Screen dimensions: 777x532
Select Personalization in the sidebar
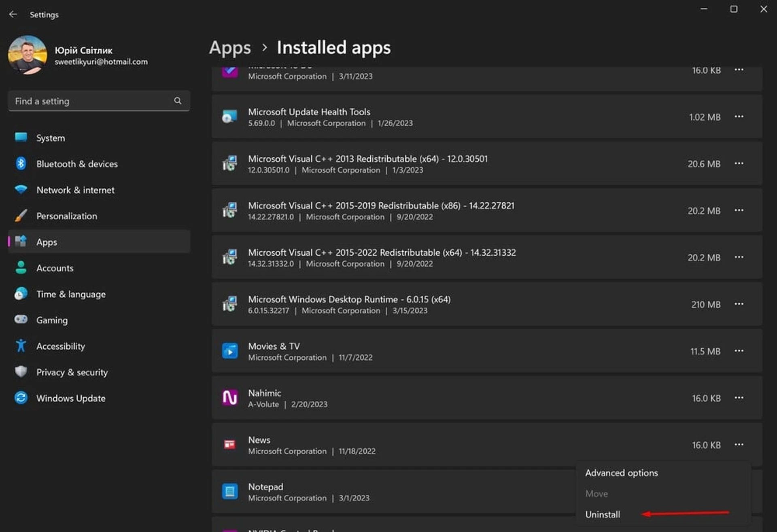click(99, 216)
